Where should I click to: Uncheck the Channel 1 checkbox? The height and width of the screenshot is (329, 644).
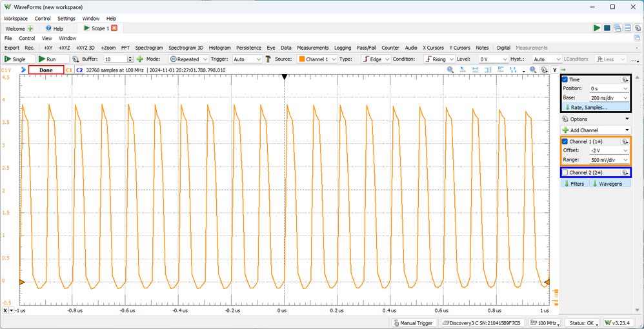coord(565,141)
